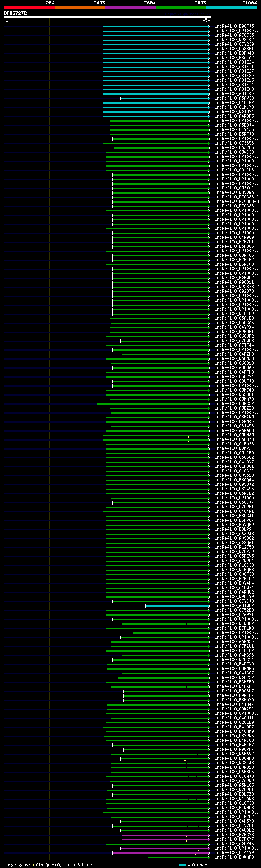
Task: Select the UniRef100_Q9SL02 label
Action: [234, 40]
